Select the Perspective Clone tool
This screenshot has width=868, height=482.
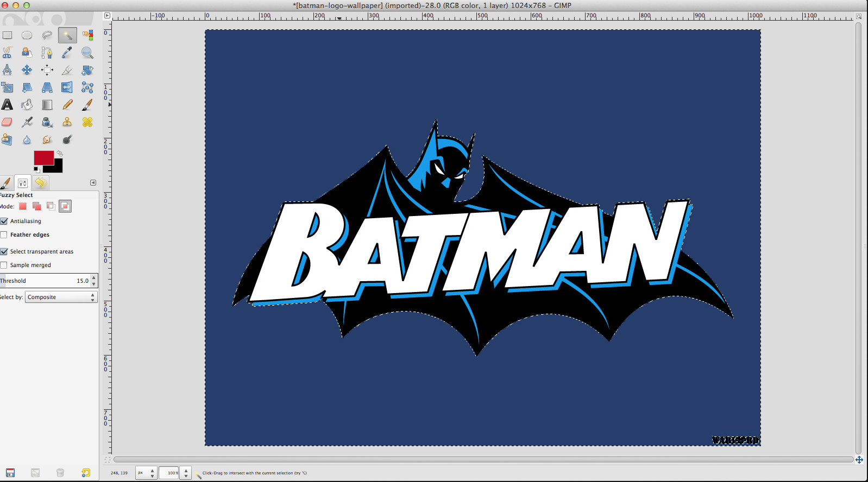point(8,139)
